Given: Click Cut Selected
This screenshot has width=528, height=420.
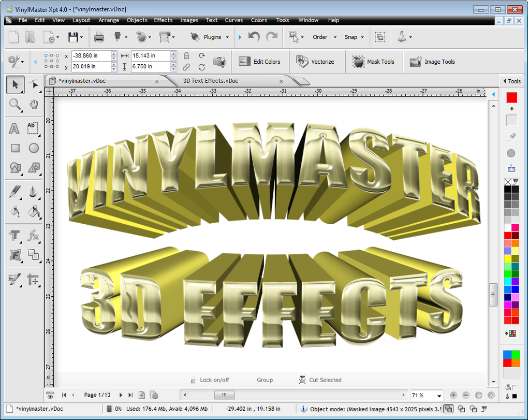Looking at the screenshot, I should (x=320, y=380).
